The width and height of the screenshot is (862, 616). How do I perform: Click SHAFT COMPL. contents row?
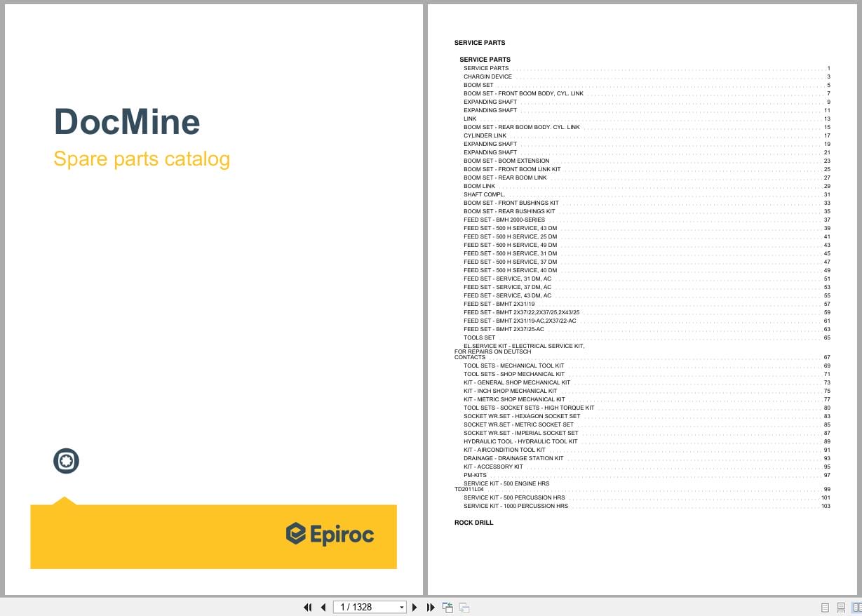[647, 194]
